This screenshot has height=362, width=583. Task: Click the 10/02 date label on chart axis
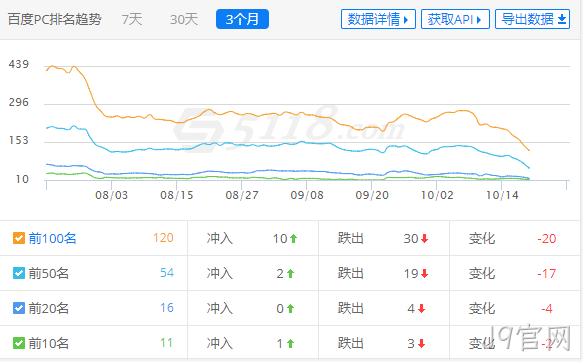(x=437, y=195)
